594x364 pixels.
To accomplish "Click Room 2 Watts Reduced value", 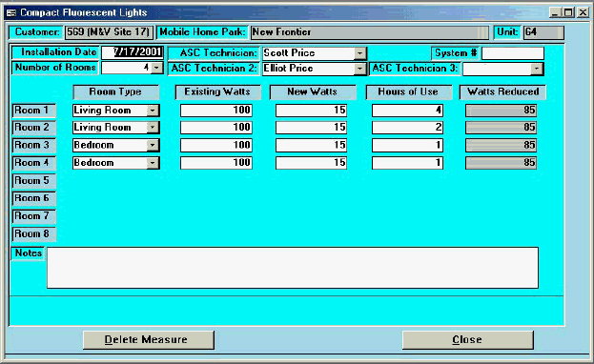I will point(501,128).
